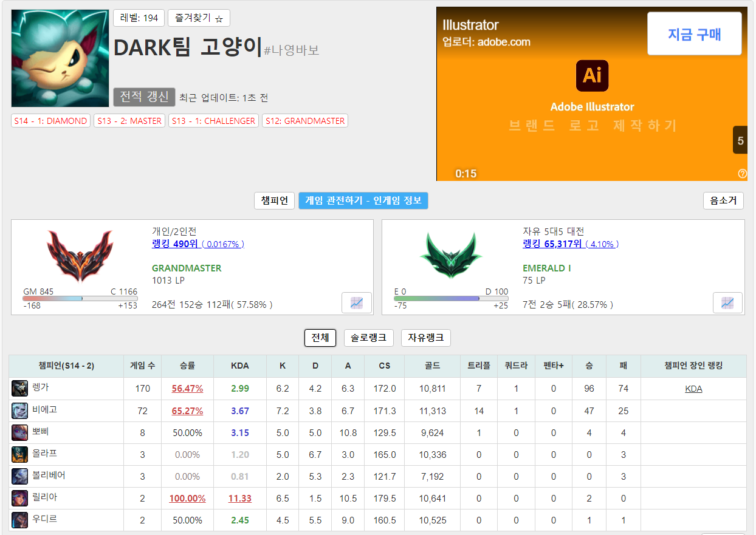Click the S13 - 1: CHALLENGER season badge

click(213, 121)
